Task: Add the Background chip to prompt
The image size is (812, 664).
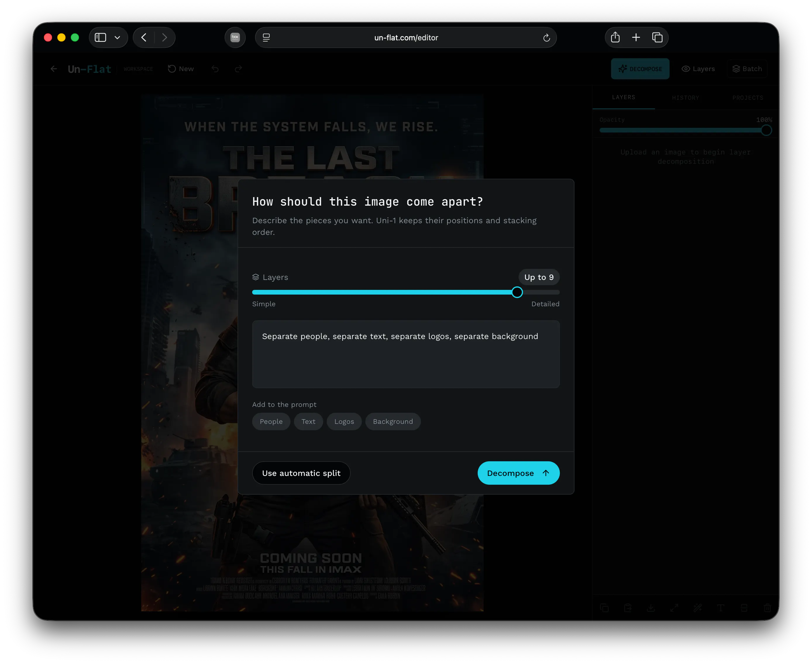Action: [393, 422]
